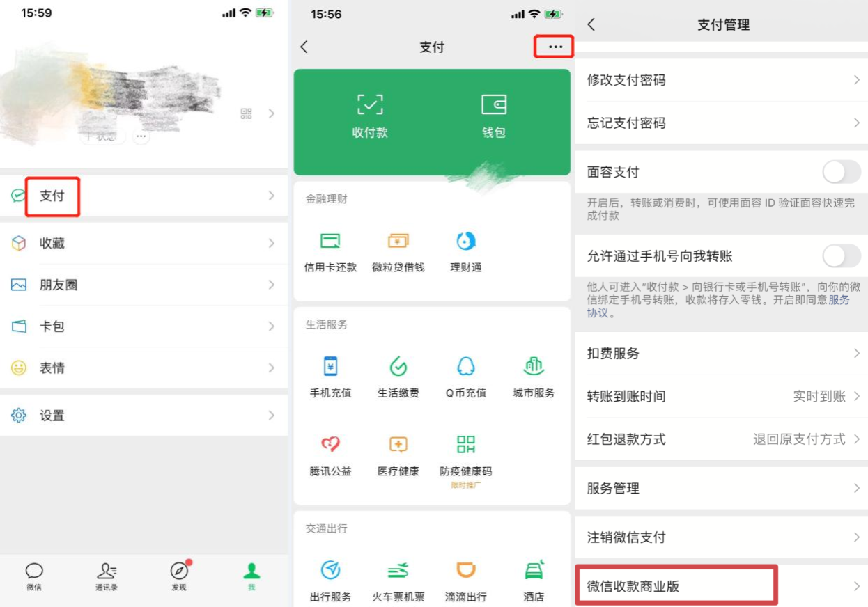Open the 收付款 scan-to-pay icon
Viewport: 868px width, 607px height.
tap(370, 106)
